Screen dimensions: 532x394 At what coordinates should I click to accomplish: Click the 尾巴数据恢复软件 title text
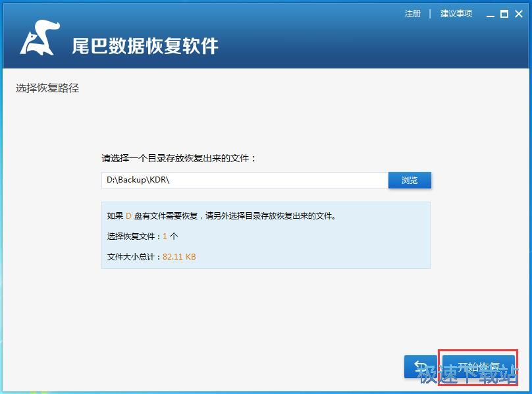click(145, 46)
